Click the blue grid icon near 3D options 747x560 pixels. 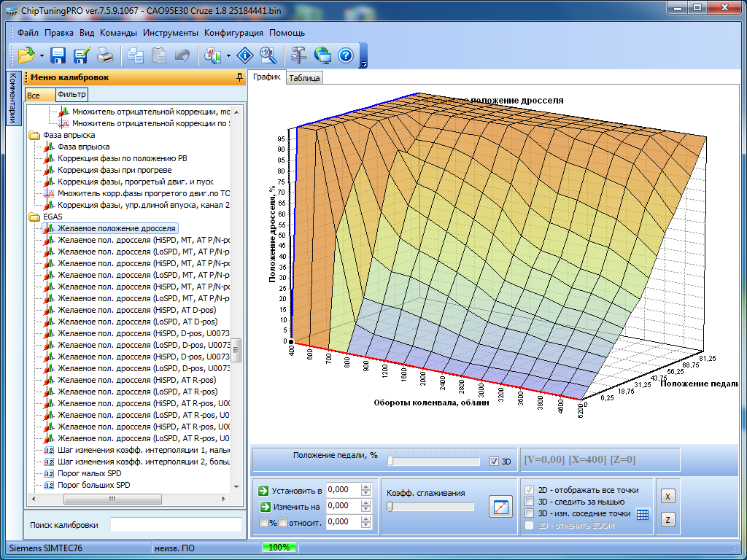pyautogui.click(x=642, y=514)
